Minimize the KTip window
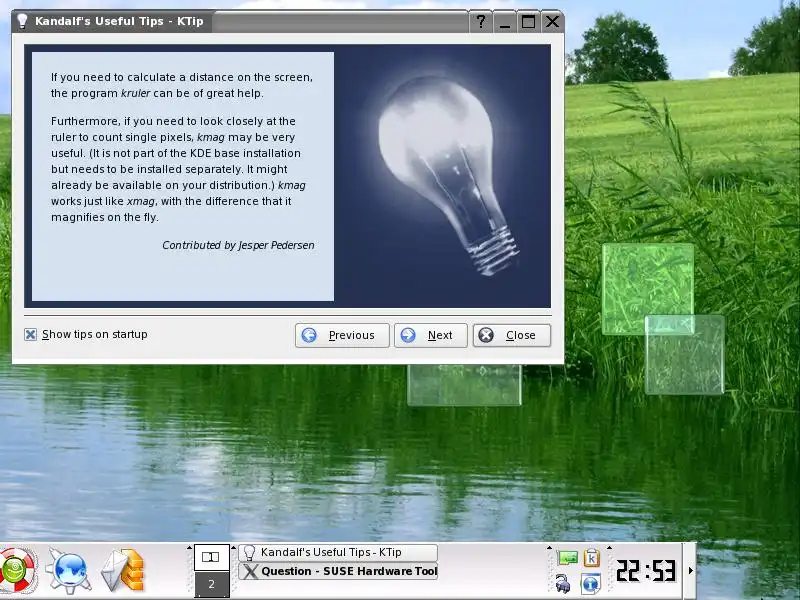This screenshot has height=600, width=800. [505, 21]
